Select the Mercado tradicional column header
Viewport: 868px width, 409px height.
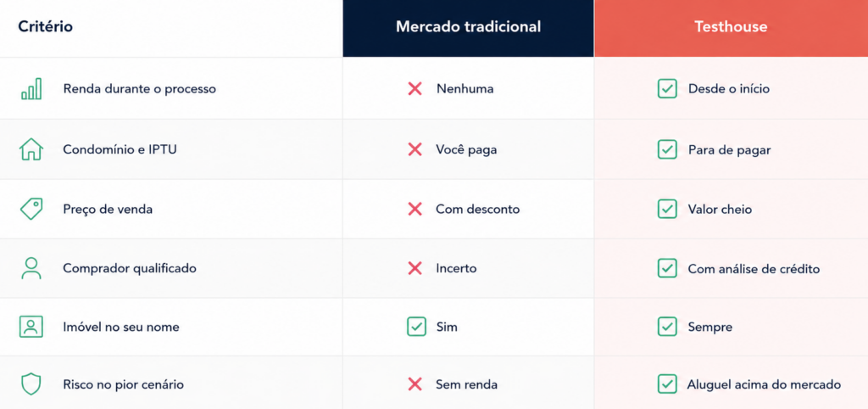[x=468, y=28]
